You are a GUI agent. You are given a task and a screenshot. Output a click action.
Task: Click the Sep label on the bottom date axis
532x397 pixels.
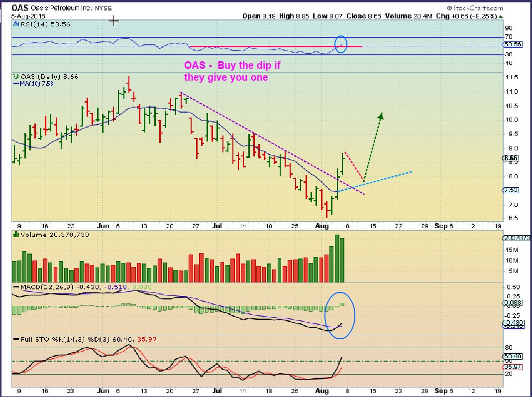coord(441,391)
